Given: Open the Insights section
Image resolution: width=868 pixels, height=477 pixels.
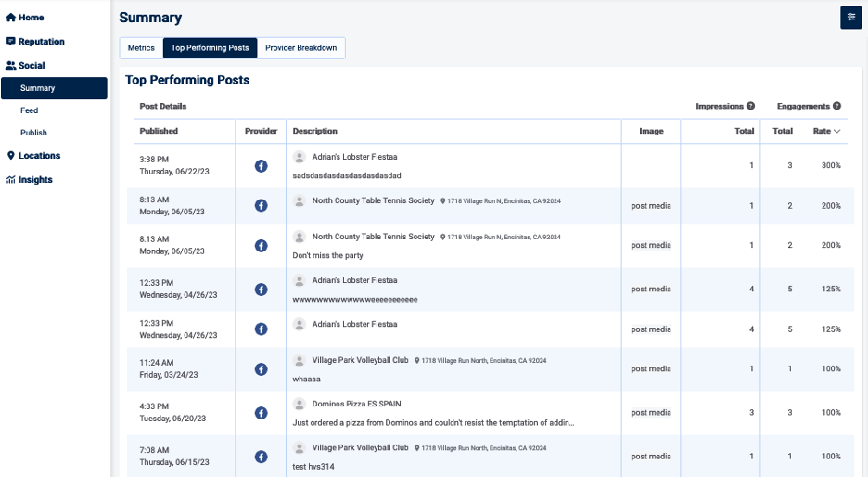Looking at the screenshot, I should 35,179.
